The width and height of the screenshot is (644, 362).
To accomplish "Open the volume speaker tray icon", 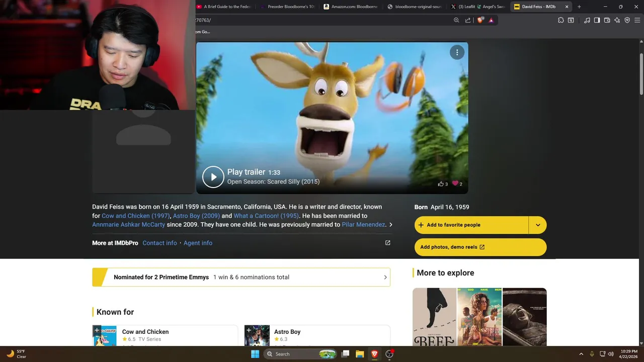I will [611, 354].
